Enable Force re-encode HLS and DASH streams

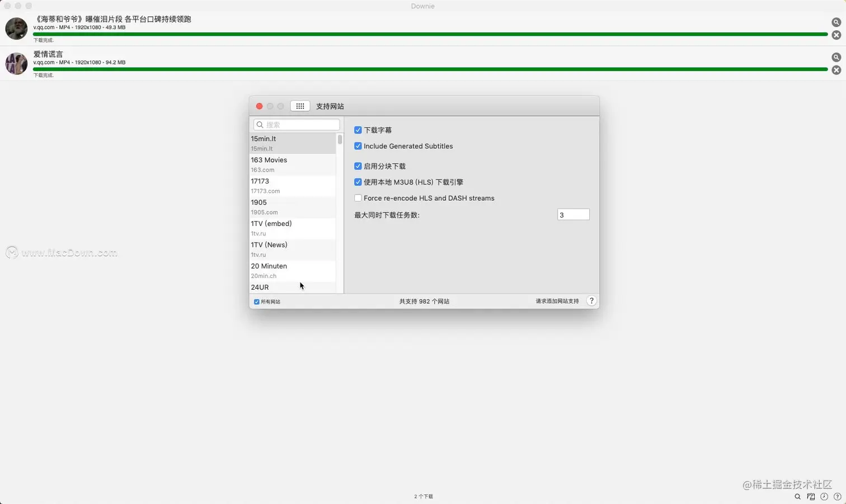[358, 198]
